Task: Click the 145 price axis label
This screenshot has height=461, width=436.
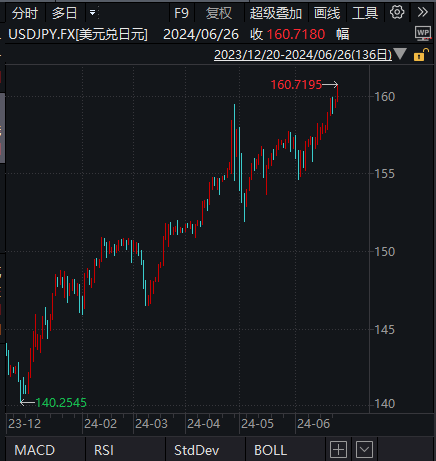Action: (x=385, y=330)
